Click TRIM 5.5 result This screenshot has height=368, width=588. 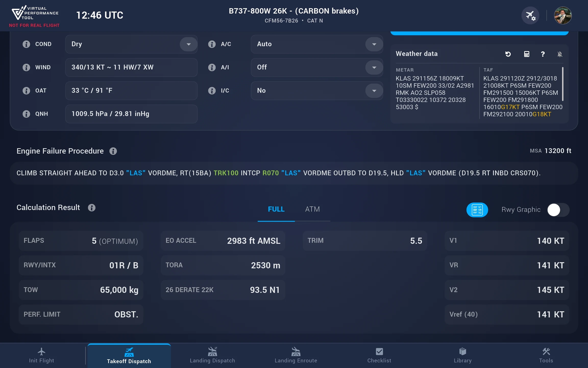(x=365, y=241)
